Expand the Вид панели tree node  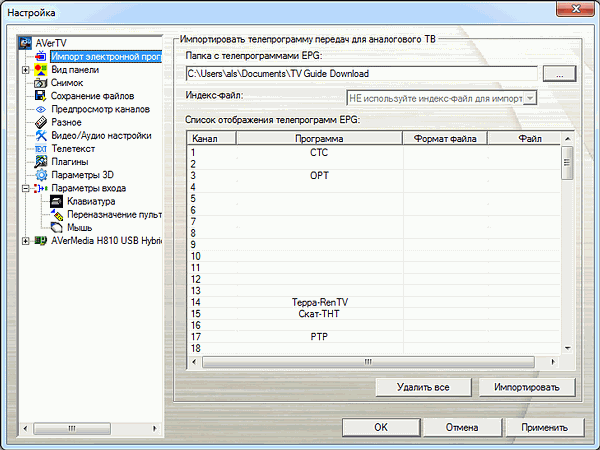coord(26,70)
